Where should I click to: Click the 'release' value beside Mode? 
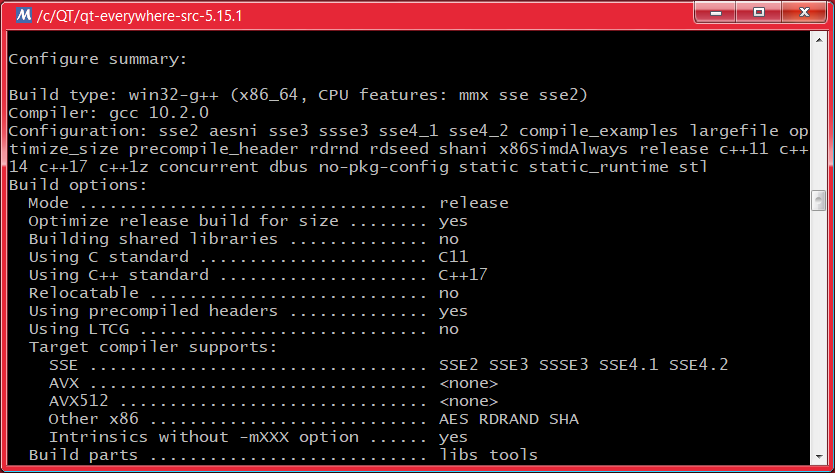[x=473, y=203]
